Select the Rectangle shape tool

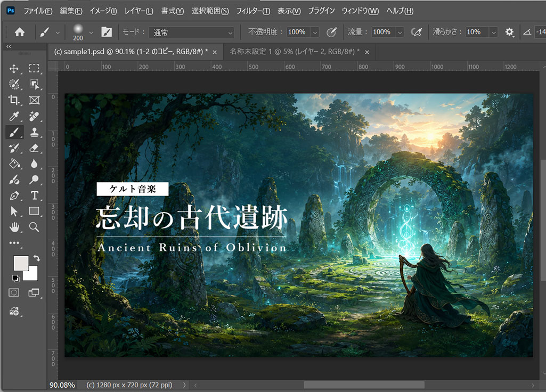(34, 211)
